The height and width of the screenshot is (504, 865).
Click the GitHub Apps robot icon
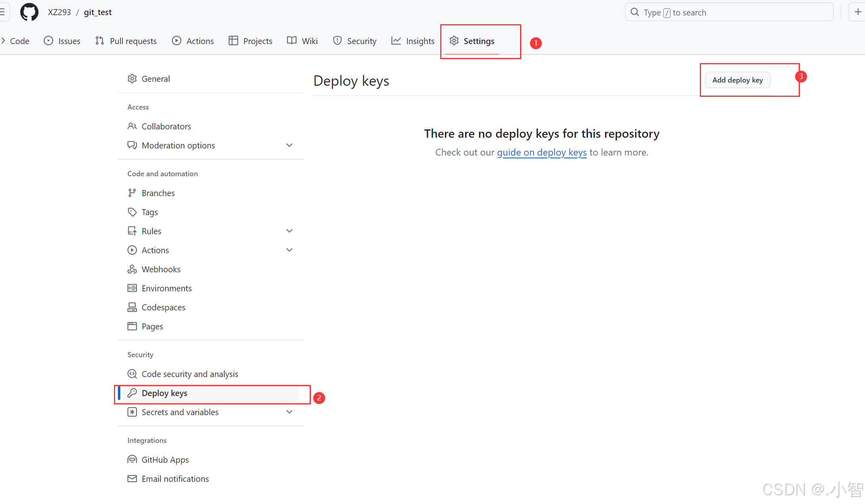pyautogui.click(x=132, y=460)
